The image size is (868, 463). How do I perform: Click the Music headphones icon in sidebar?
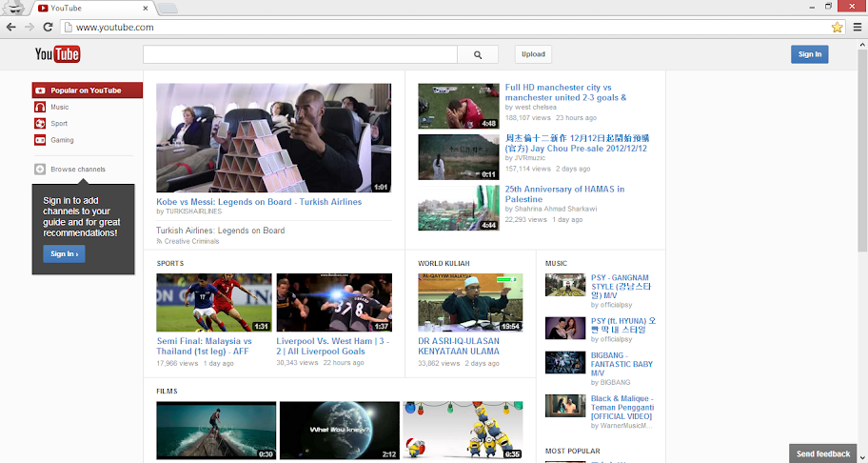(40, 107)
